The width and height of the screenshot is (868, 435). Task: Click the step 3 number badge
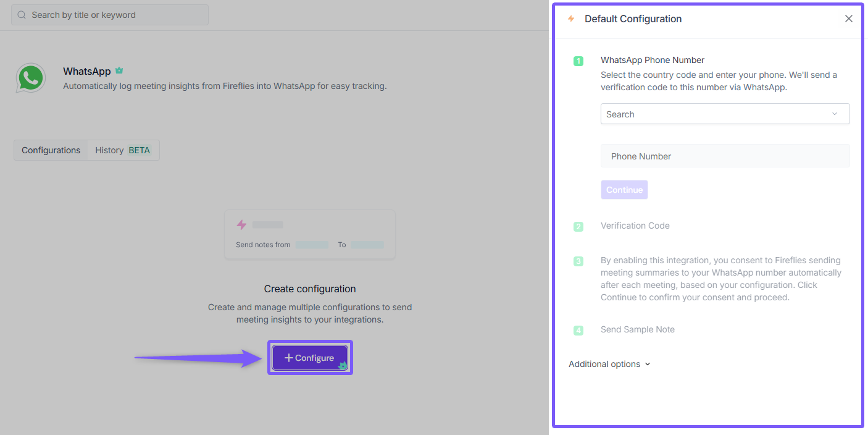(578, 261)
